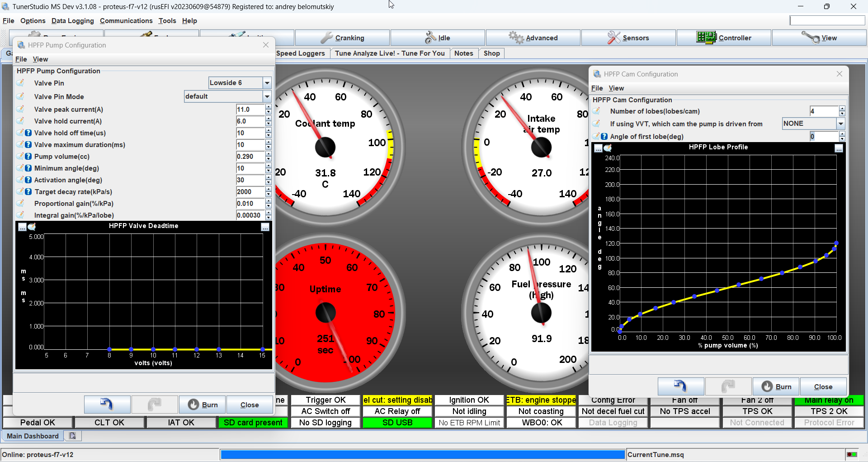Click right ellipsis button on Lobe Profile chart
Viewport: 868px width, 462px height.
coord(839,148)
